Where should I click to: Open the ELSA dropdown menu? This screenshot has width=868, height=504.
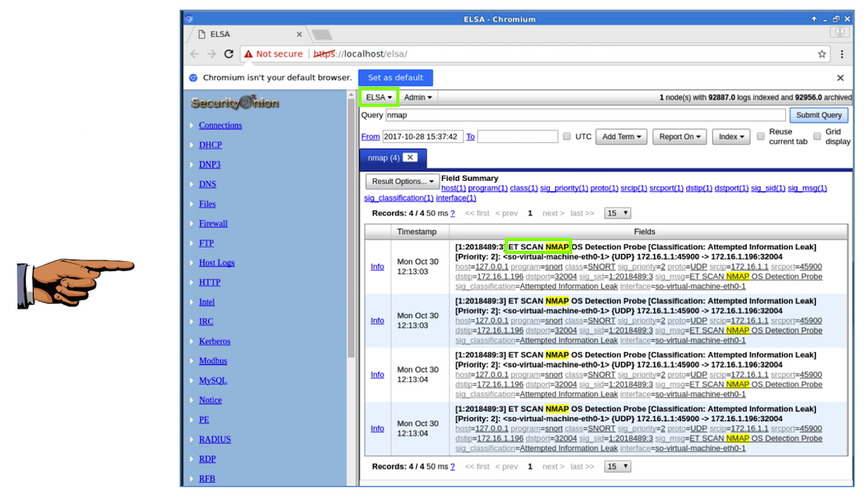coord(379,97)
